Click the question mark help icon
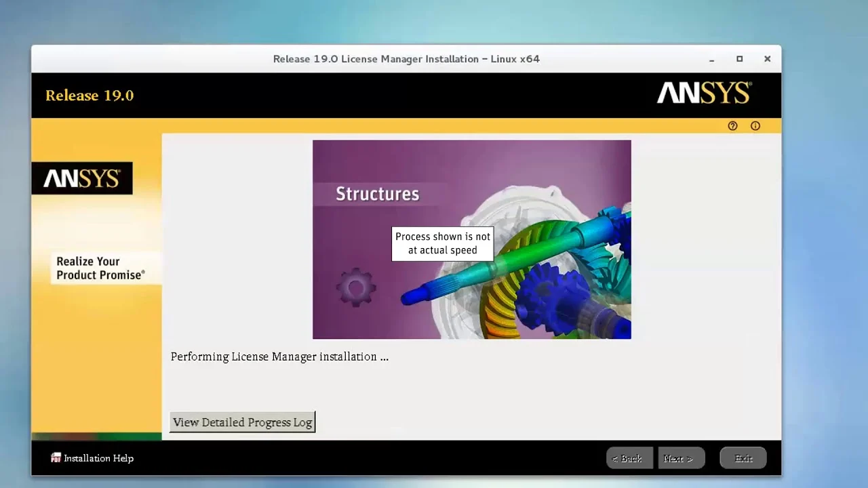The image size is (868, 488). click(x=732, y=126)
